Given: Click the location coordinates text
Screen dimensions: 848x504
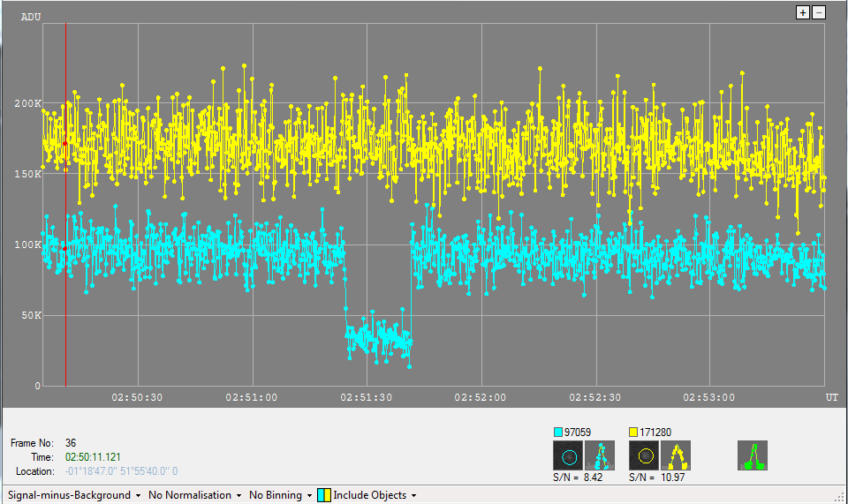Looking at the screenshot, I should 122,471.
